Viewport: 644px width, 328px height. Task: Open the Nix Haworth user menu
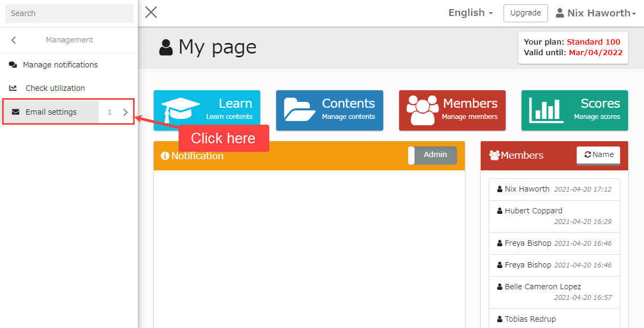click(x=595, y=13)
